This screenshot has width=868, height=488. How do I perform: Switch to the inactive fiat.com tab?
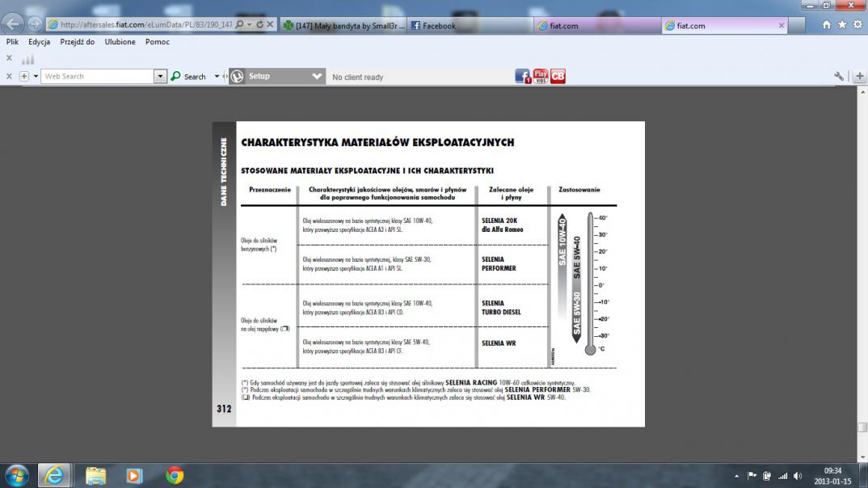(597, 26)
